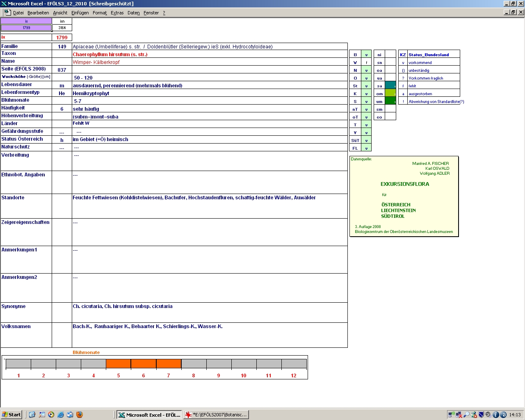
Task: Click the magnifier tray icon
Action: (x=466, y=415)
